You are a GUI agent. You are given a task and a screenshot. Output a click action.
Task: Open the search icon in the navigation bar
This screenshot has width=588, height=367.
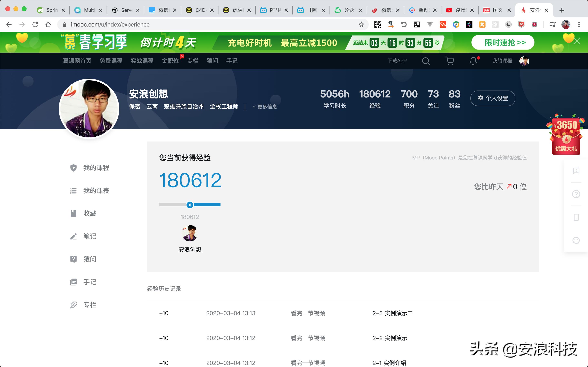[x=426, y=61]
